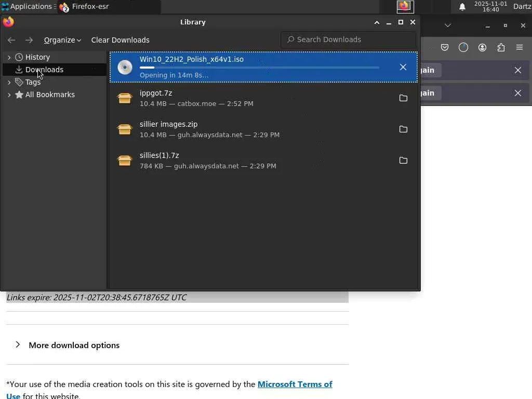Click the Firefox workspace thumbnail in top panel
Image resolution: width=532 pixels, height=399 pixels.
(405, 6)
